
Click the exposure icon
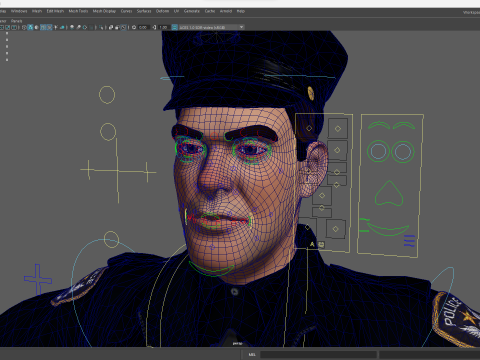tap(134, 27)
